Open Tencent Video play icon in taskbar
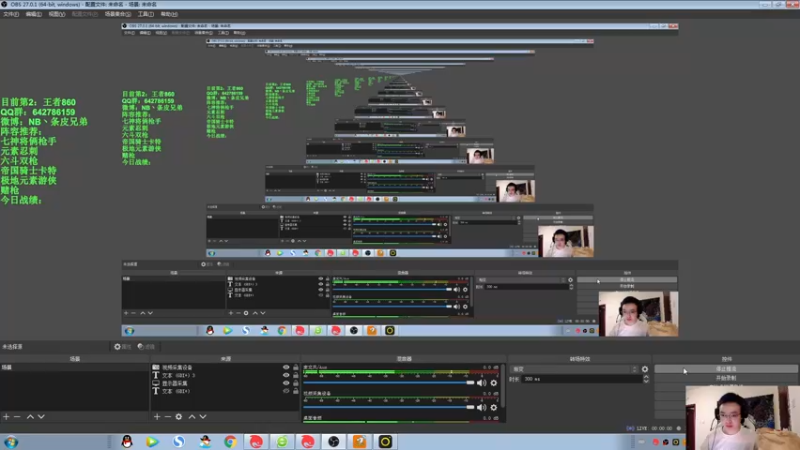This screenshot has height=450, width=800. [x=152, y=442]
